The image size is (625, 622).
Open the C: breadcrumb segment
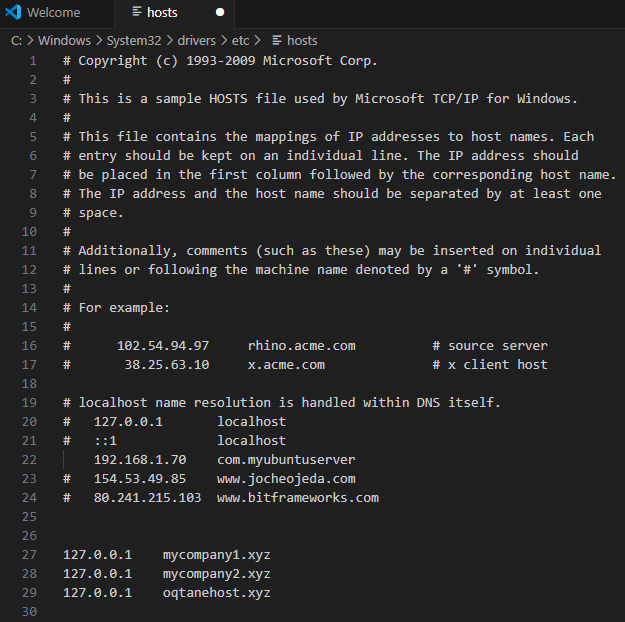tap(18, 41)
